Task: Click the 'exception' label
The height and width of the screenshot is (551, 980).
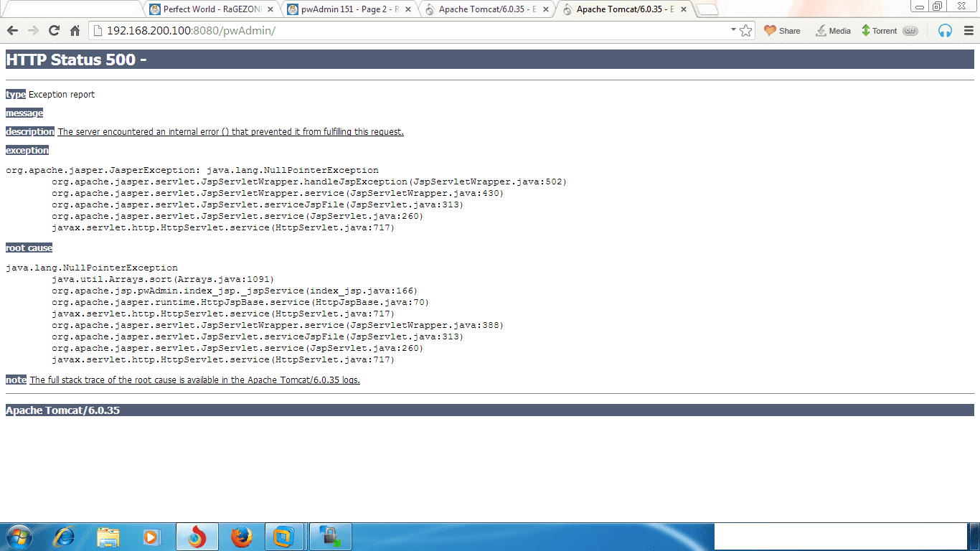Action: coord(27,151)
